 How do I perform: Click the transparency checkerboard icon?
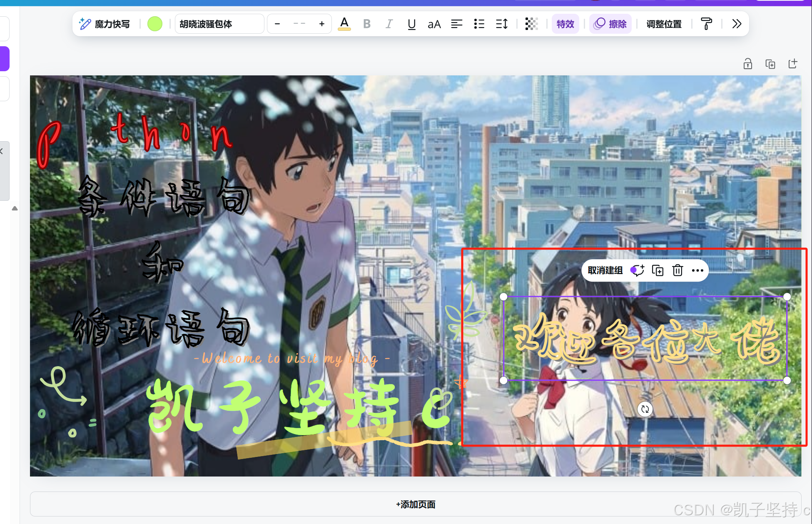[531, 24]
